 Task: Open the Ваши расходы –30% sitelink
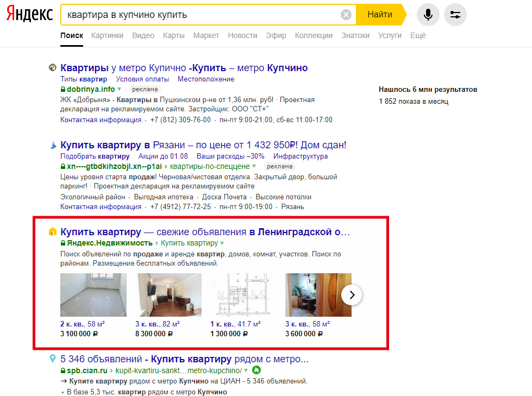(x=230, y=156)
